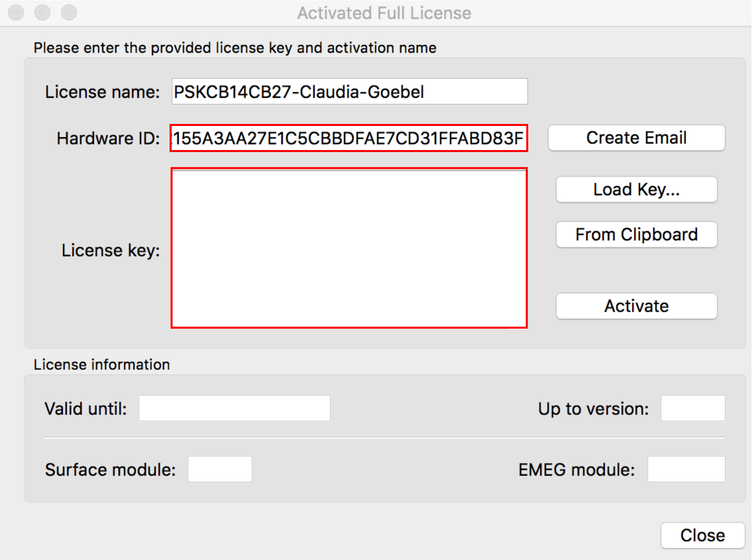Click the Create Email button
Image resolution: width=753 pixels, height=560 pixels.
636,138
